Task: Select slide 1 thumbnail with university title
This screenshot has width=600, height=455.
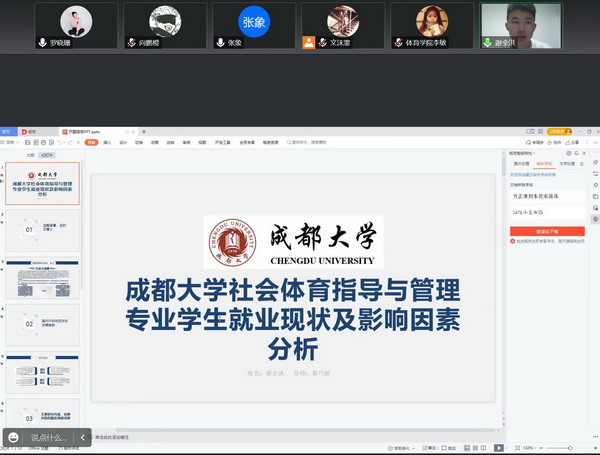Action: pyautogui.click(x=42, y=183)
